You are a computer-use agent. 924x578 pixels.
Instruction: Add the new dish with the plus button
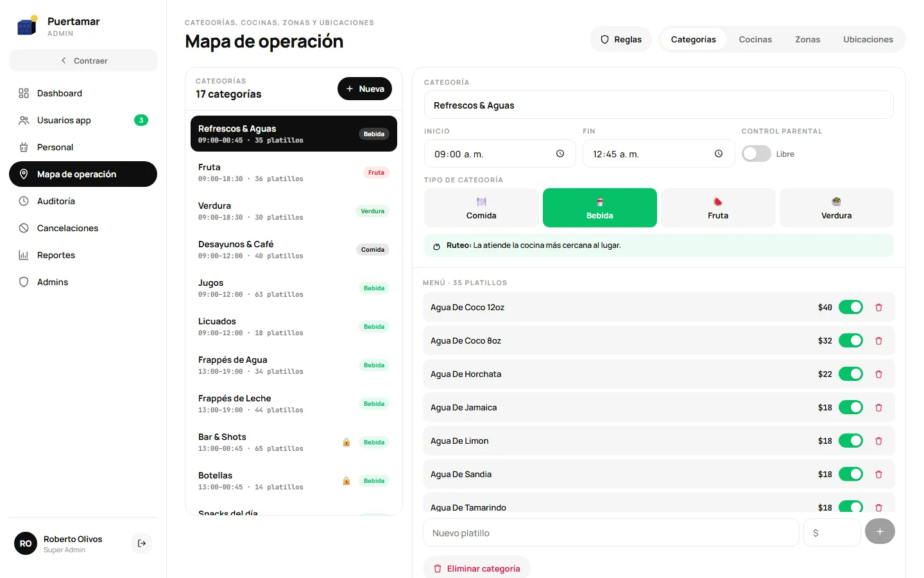(880, 531)
